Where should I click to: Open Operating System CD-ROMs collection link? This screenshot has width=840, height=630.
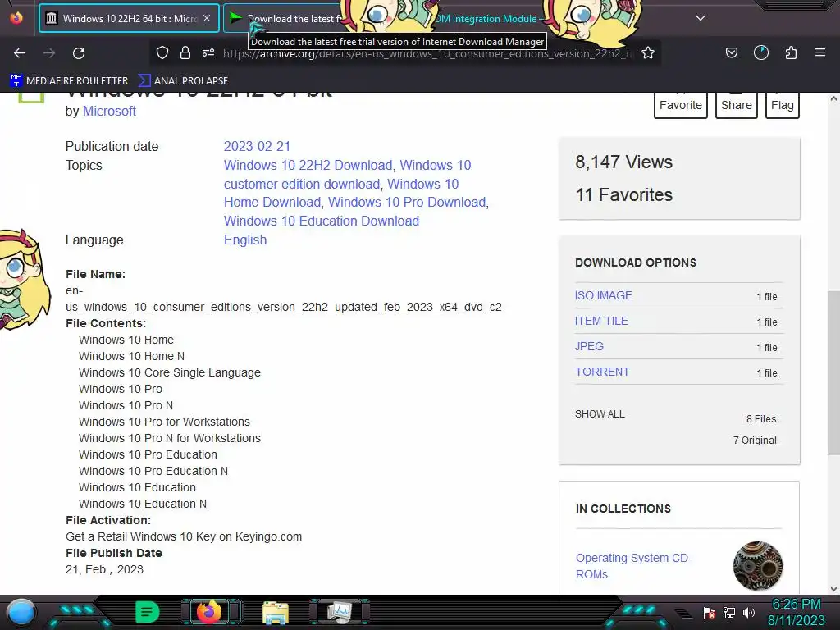coord(634,566)
